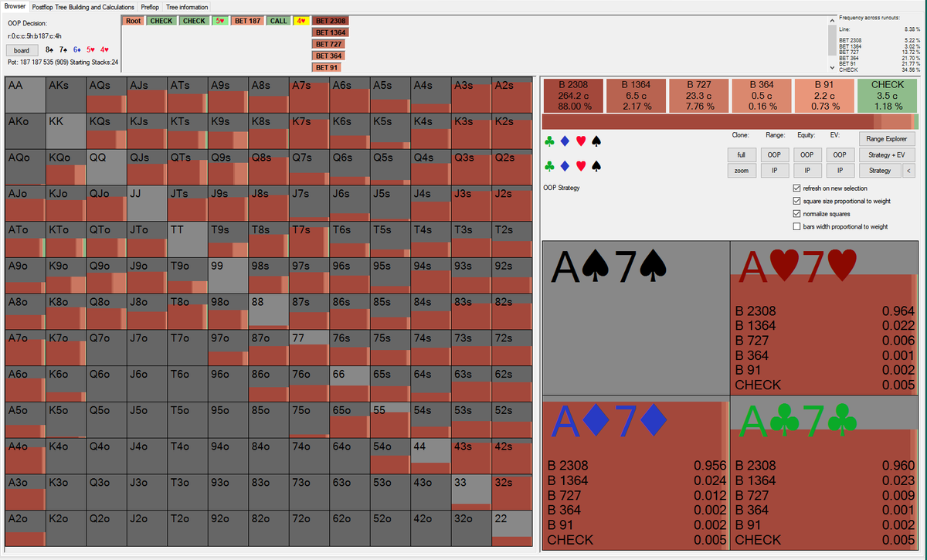The image size is (927, 560).
Task: Select the A7s cell in the hand matrix
Action: [x=310, y=95]
